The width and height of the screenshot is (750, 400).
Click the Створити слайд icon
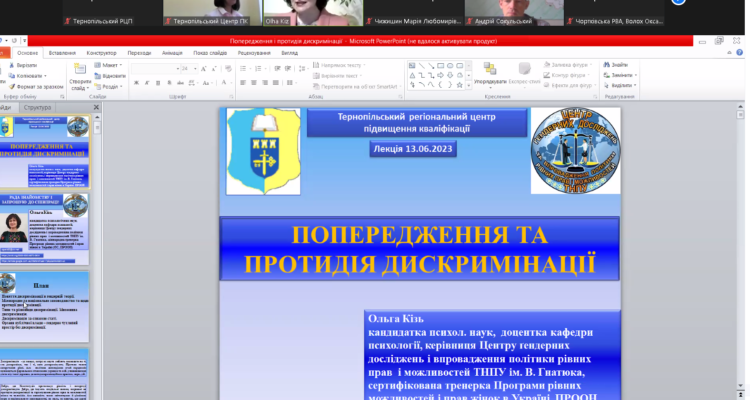click(80, 70)
